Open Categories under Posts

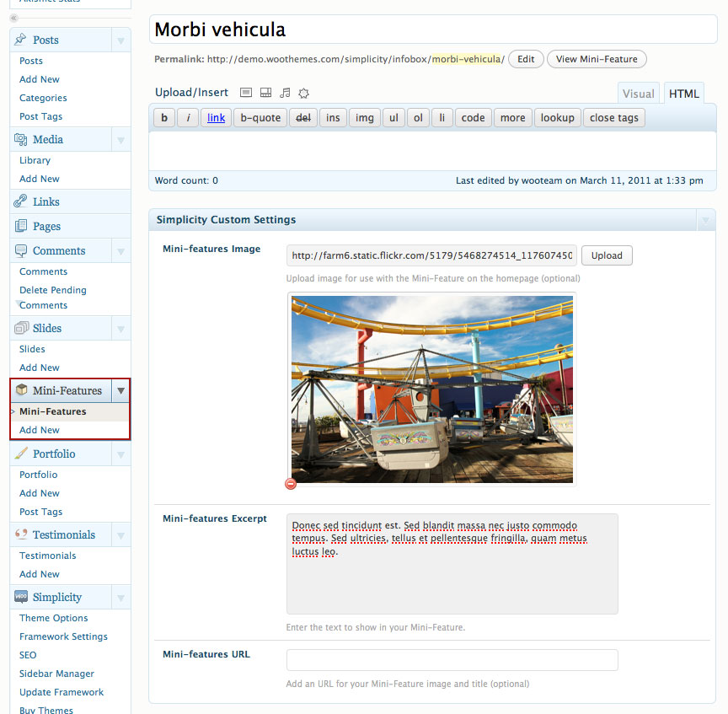tap(43, 98)
